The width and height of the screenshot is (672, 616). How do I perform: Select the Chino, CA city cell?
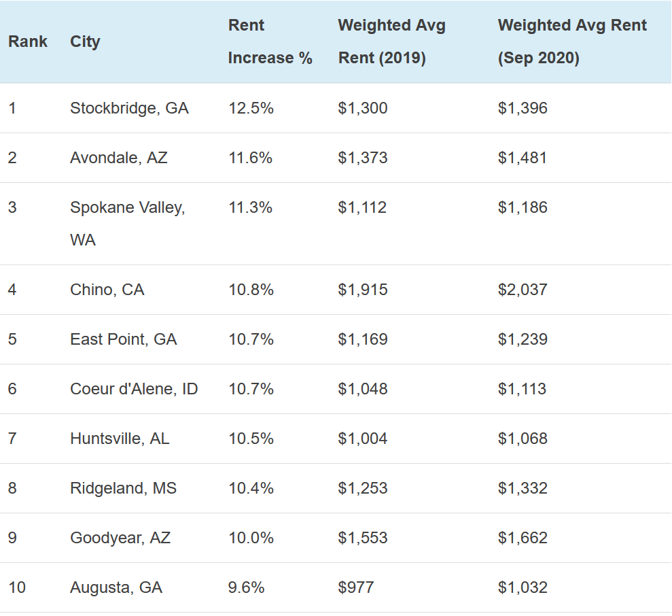[x=107, y=290]
